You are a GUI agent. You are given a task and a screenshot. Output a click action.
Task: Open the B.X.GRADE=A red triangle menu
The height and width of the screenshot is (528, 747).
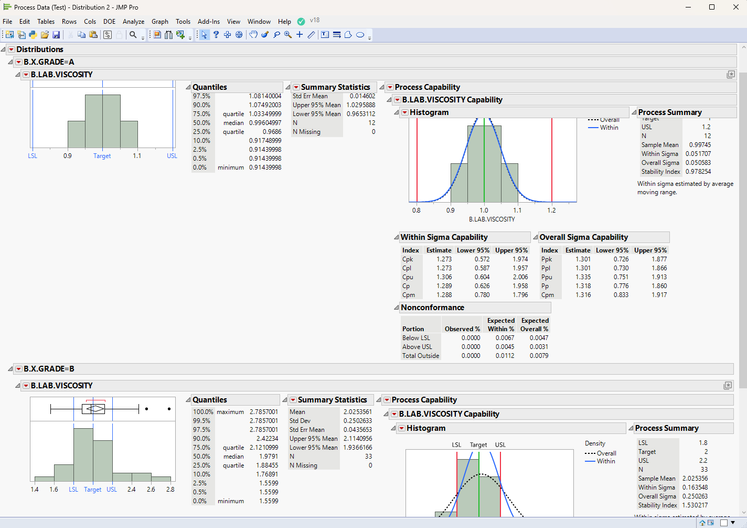[18, 62]
